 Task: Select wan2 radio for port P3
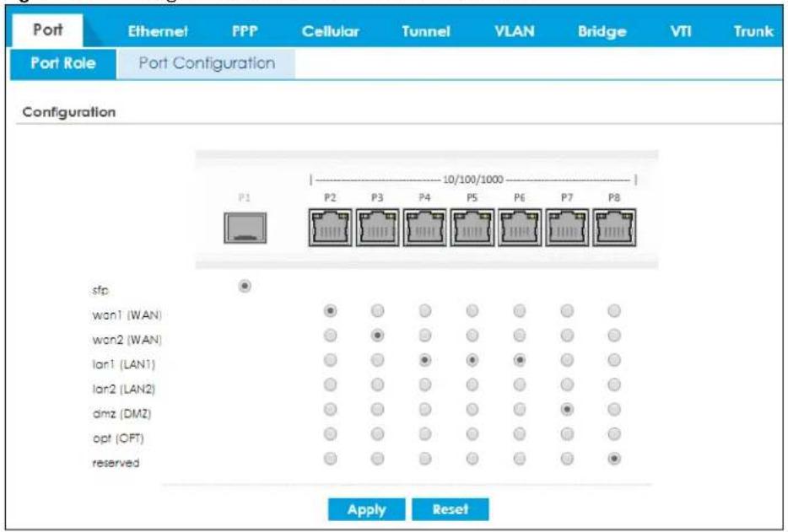377,335
